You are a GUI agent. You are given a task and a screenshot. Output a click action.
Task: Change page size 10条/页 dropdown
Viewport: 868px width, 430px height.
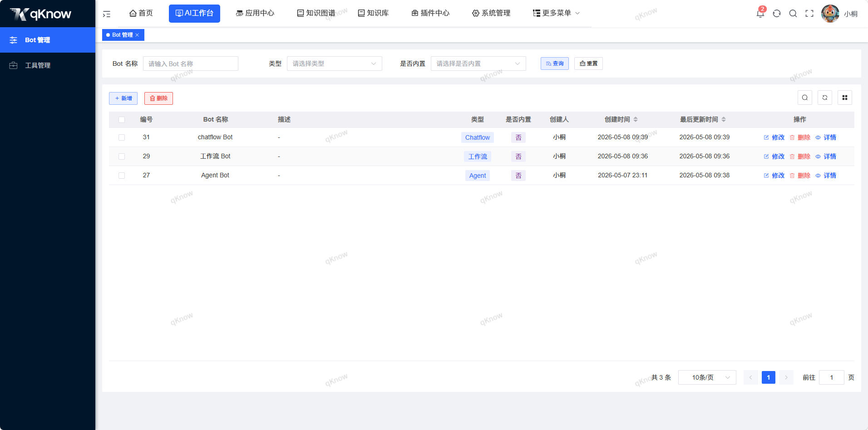point(707,377)
